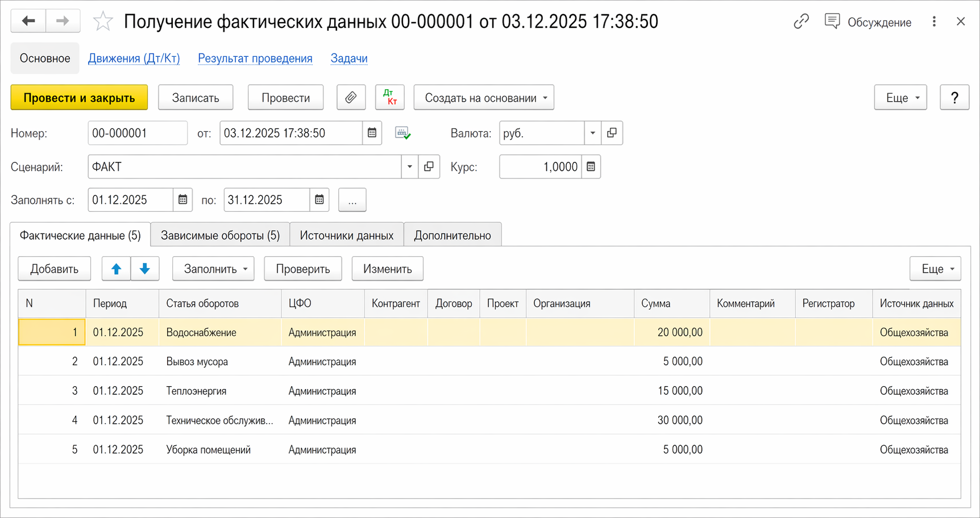Click Изменить button
Screen dimensions: 980x518
click(x=388, y=269)
